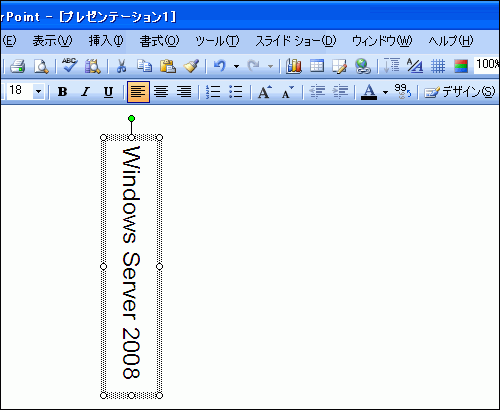Screen dimensions: 500x410
Task: Click the Color/Grayscale icon
Action: click(x=461, y=66)
